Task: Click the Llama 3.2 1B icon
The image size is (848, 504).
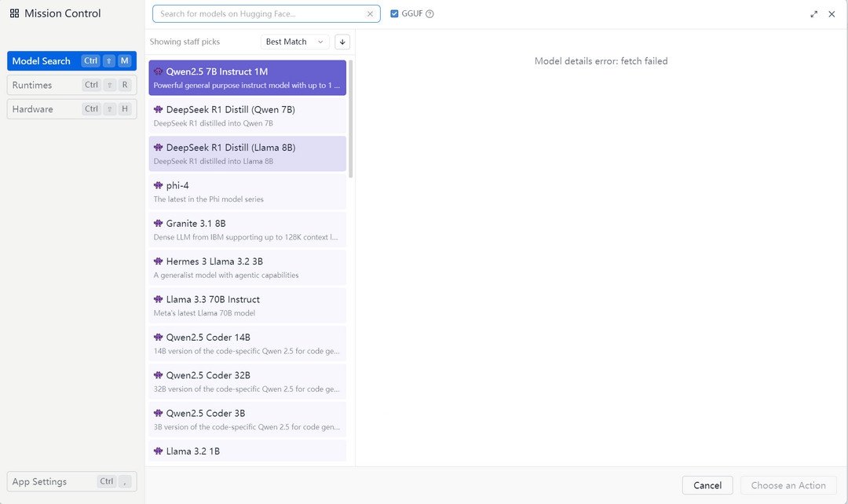Action: (158, 451)
